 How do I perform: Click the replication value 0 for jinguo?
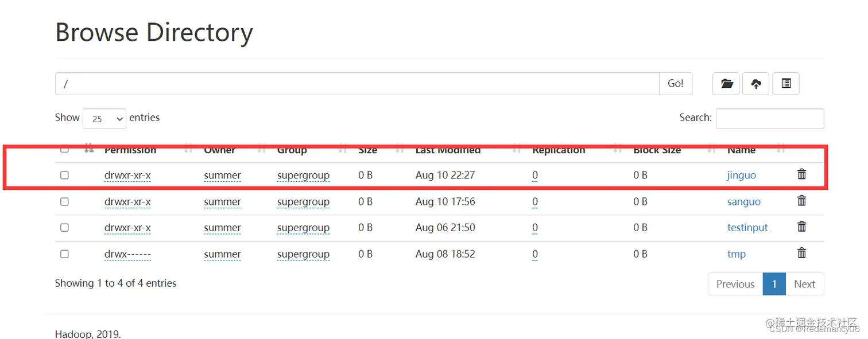click(x=535, y=175)
